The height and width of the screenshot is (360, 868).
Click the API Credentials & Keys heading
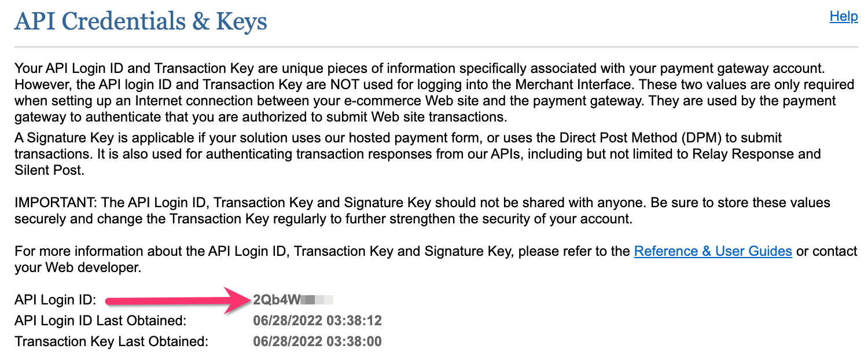point(141,22)
